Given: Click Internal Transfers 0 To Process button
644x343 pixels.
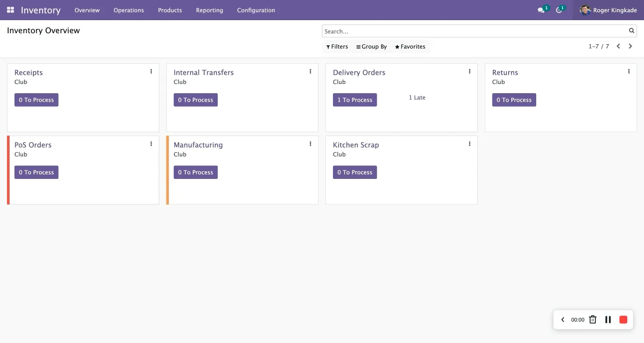Looking at the screenshot, I should 195,100.
